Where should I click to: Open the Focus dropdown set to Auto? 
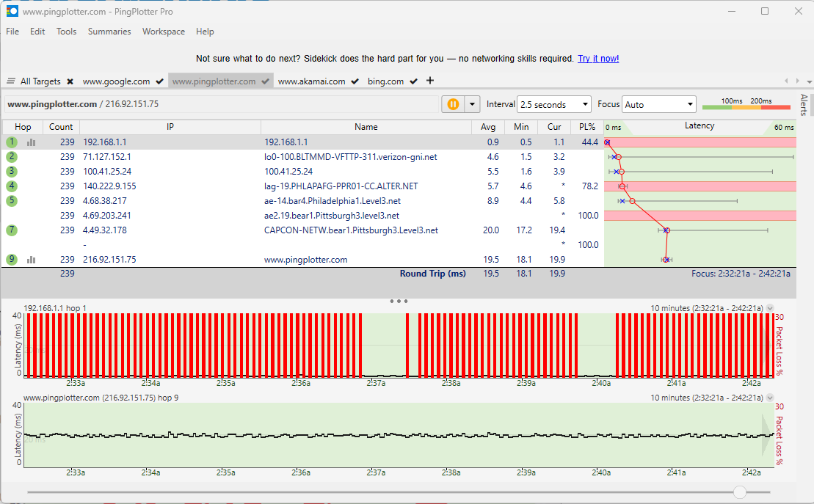tap(658, 105)
